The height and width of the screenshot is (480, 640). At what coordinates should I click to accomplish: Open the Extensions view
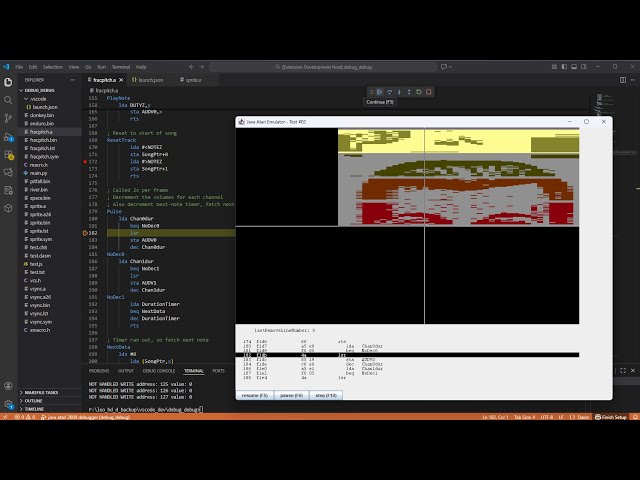(8, 155)
